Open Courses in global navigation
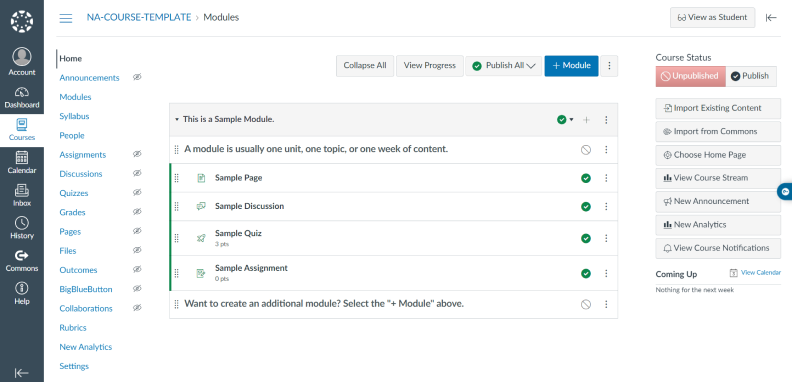This screenshot has width=792, height=382. click(22, 130)
